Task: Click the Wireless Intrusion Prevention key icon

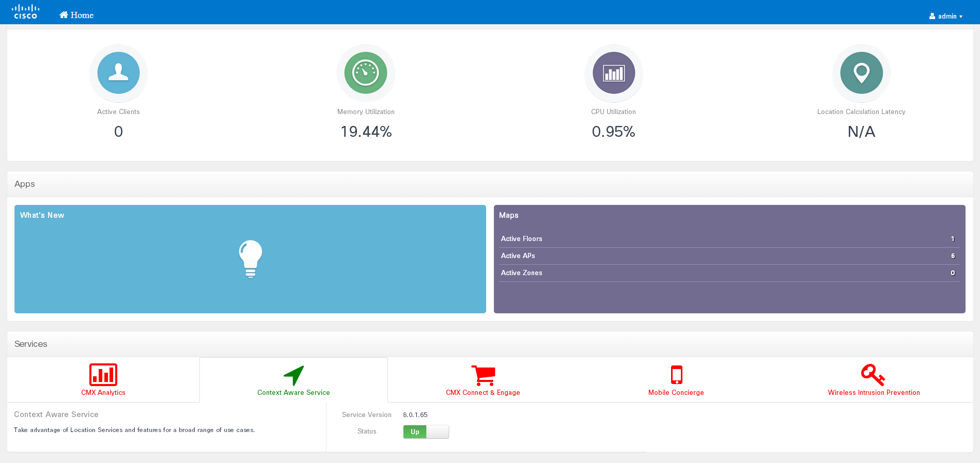Action: click(873, 375)
